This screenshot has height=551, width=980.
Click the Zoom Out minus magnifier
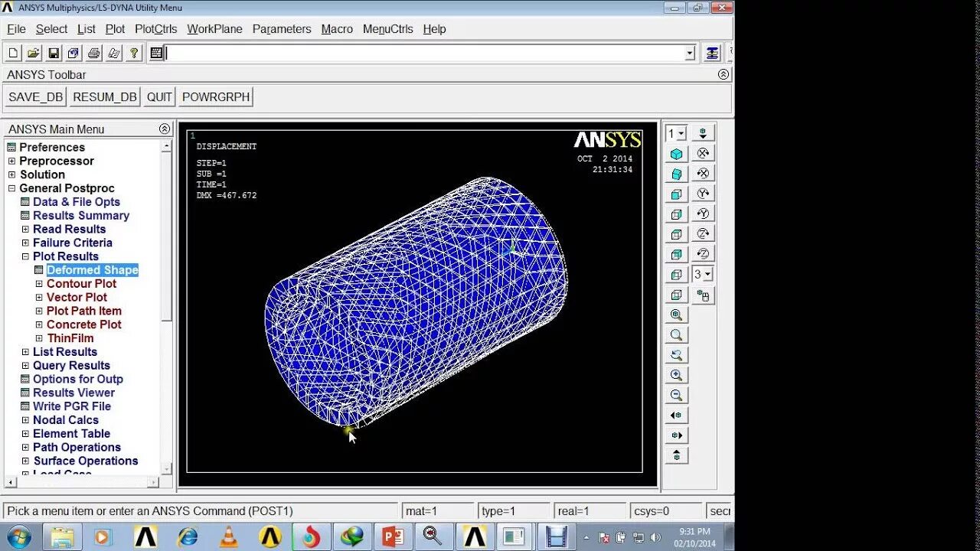coord(676,395)
